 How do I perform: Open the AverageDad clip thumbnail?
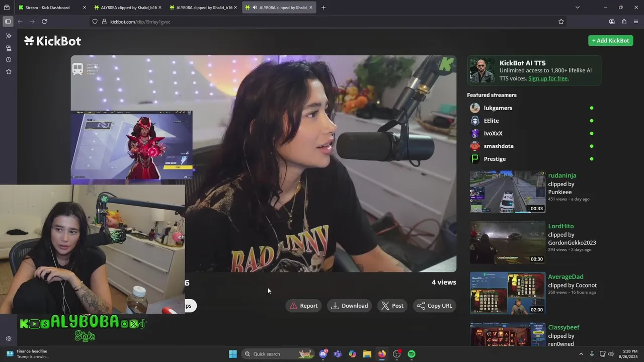(507, 293)
